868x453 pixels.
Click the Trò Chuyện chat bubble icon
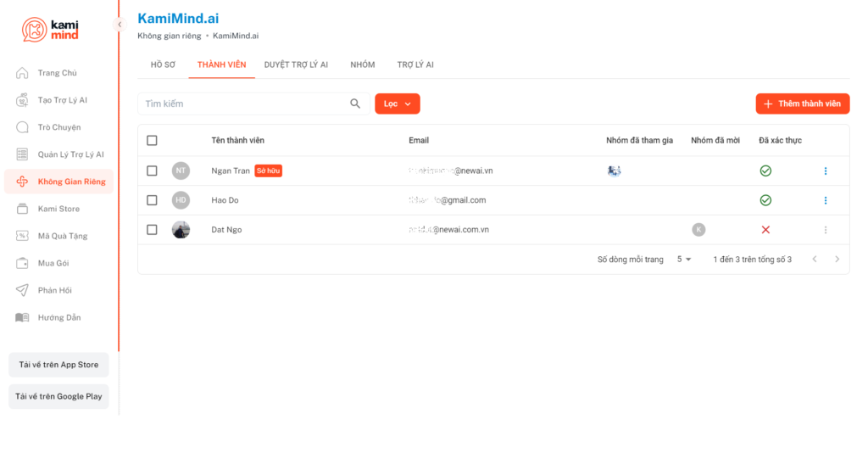[x=22, y=126]
